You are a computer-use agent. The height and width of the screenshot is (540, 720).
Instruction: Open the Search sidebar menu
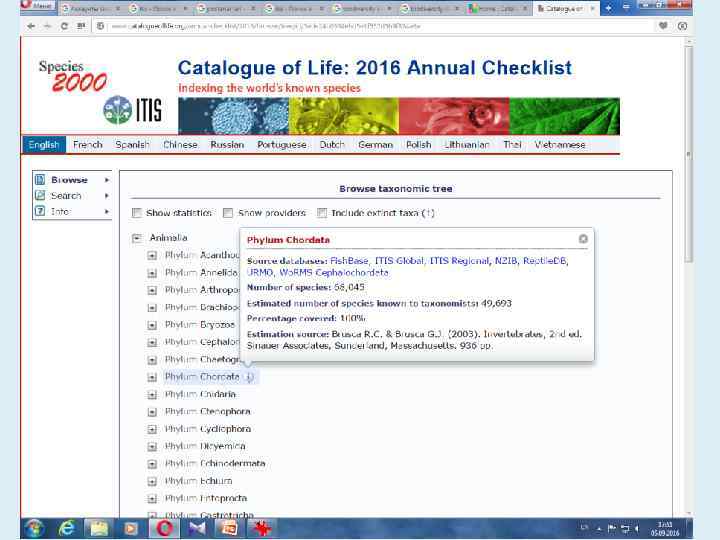pos(73,196)
